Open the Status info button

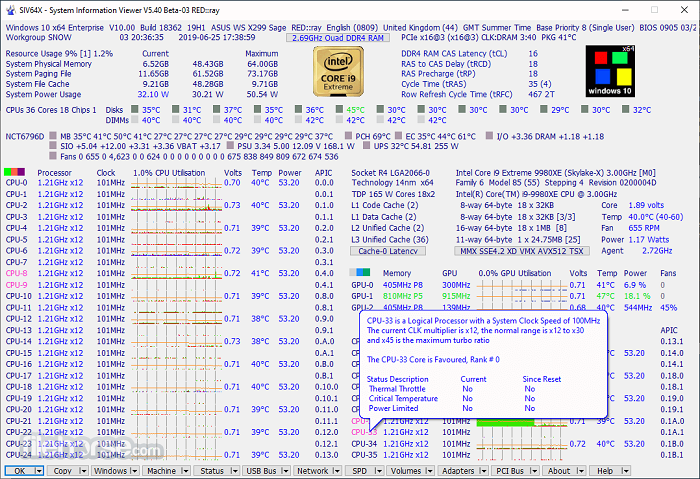(212, 471)
